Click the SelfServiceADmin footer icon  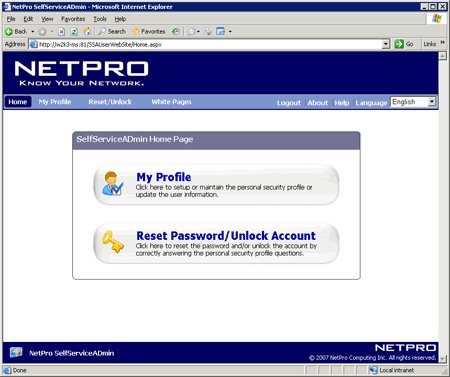pyautogui.click(x=16, y=352)
